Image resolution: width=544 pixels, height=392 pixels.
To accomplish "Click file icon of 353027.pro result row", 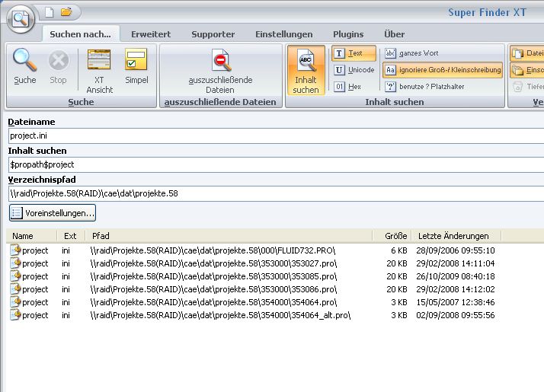I will [15, 263].
